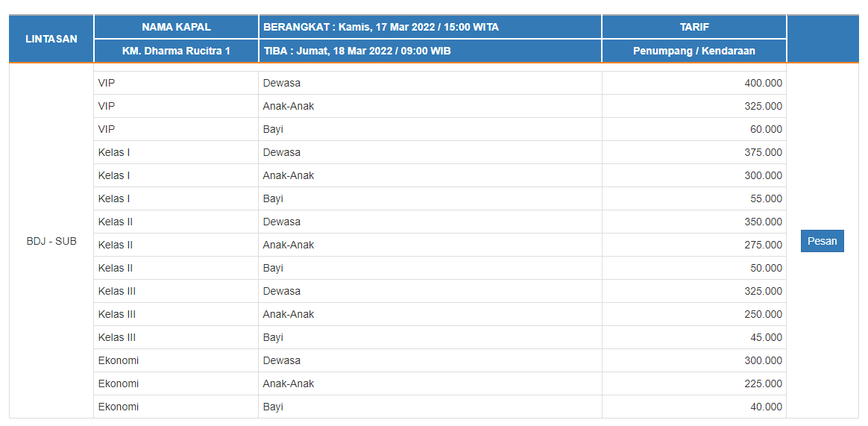
Task: Click the Pesan booking button
Action: coord(822,241)
